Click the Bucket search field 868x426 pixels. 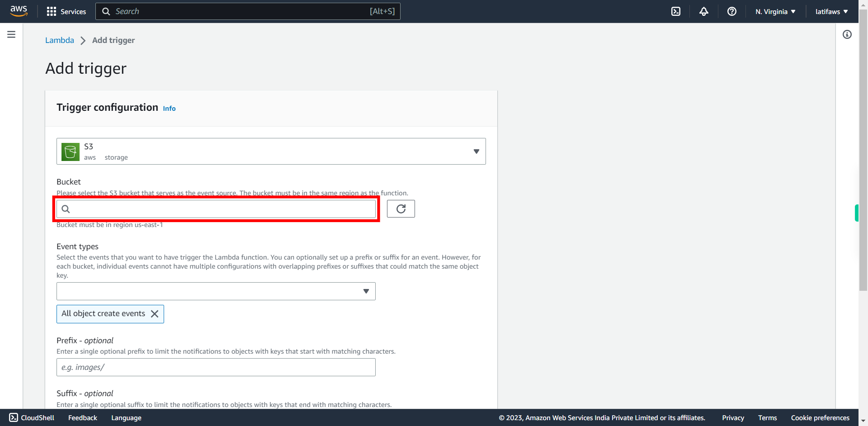click(216, 209)
